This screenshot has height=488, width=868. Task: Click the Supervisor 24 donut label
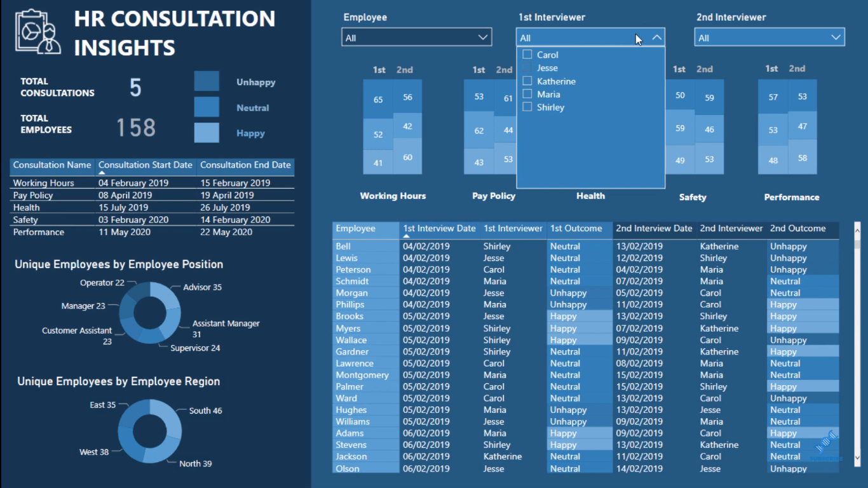coord(195,348)
